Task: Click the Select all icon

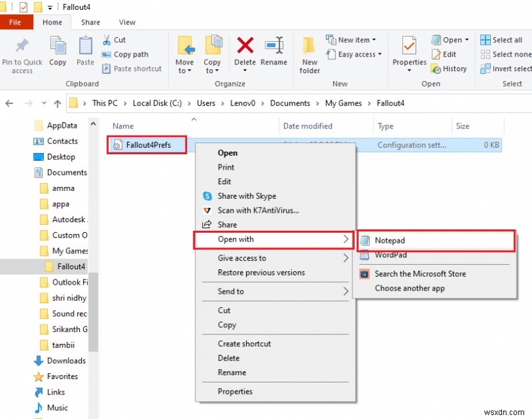Action: click(x=485, y=40)
